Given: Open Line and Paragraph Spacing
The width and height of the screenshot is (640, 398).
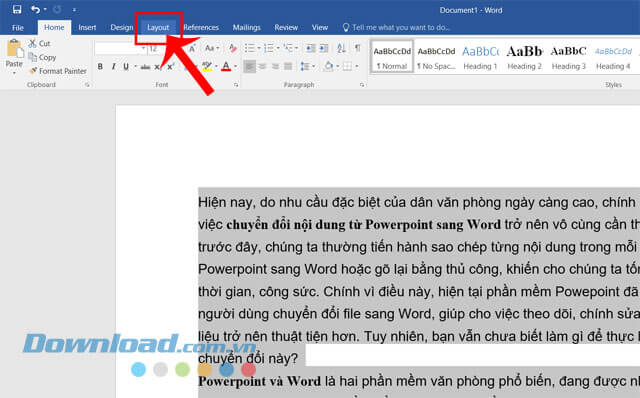Looking at the screenshot, I should 307,66.
